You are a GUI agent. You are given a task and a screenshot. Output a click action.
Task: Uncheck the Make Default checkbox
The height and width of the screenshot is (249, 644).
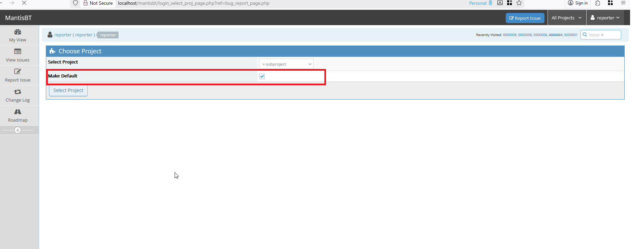coord(262,76)
